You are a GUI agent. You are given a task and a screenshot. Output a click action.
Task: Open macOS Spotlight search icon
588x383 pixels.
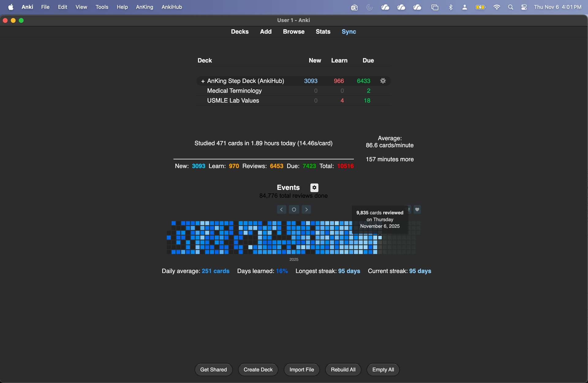pos(511,7)
